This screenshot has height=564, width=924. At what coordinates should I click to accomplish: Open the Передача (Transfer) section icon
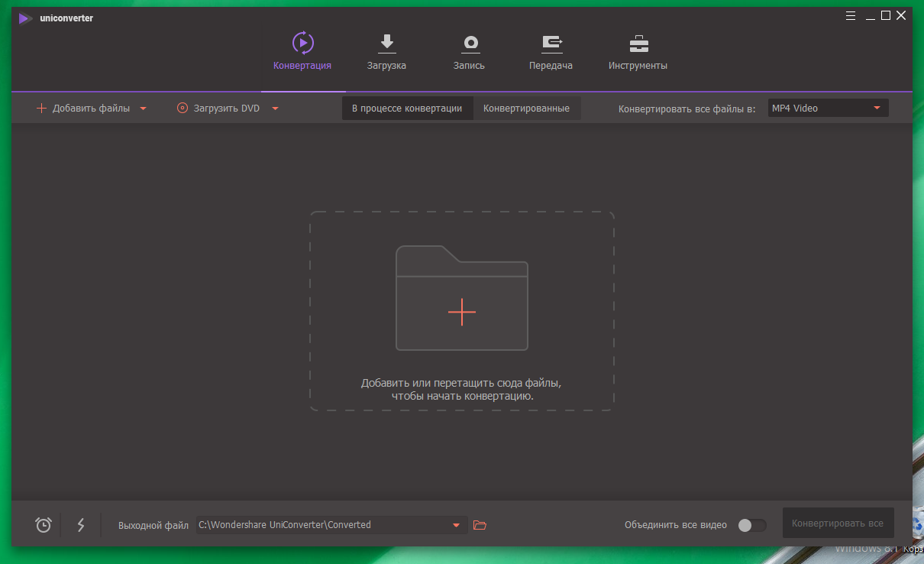point(551,44)
